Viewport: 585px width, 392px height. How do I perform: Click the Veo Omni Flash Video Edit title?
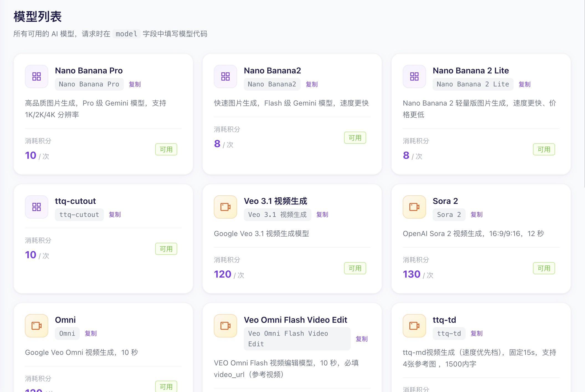[x=296, y=320]
